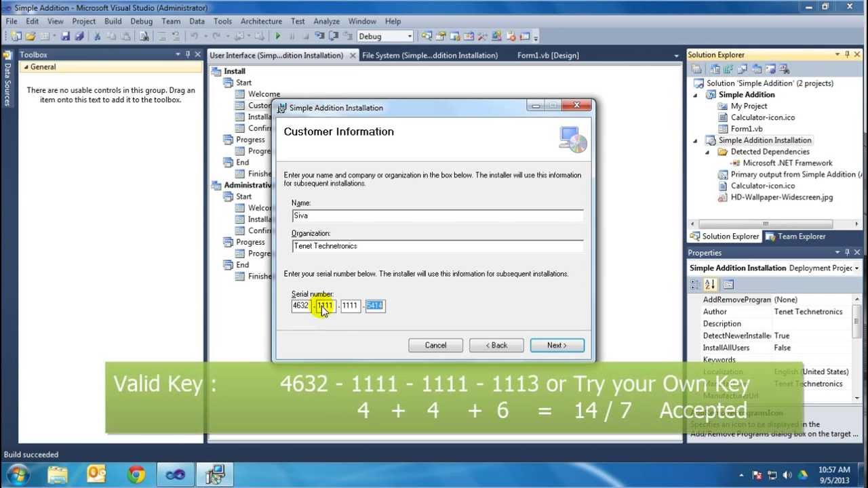Click the New Project toolbar icon
Screen dimensions: 868x488
click(x=15, y=36)
